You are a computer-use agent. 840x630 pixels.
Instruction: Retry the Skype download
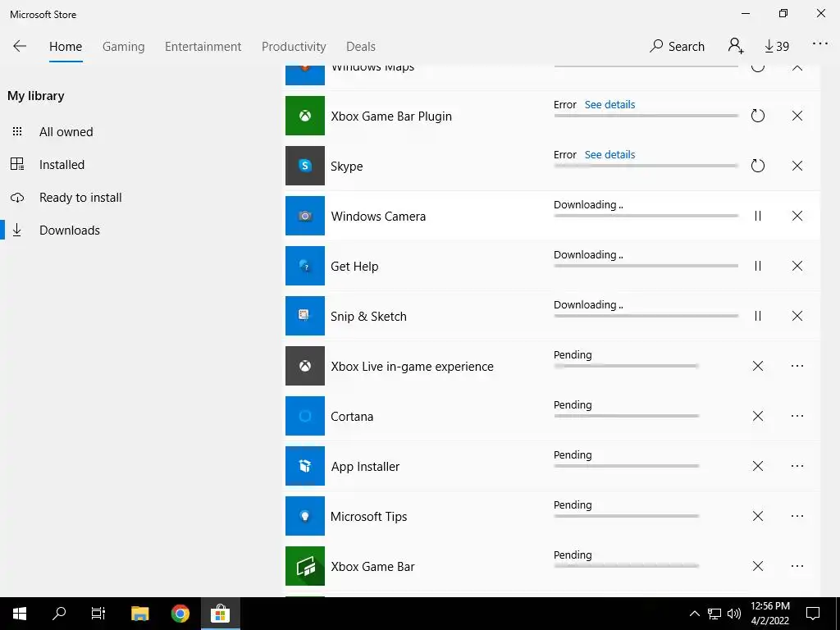(x=757, y=166)
